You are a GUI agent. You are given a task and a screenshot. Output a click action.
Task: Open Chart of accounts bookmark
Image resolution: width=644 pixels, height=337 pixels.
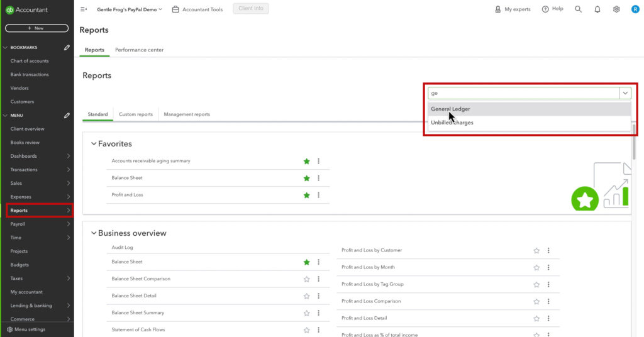point(30,61)
